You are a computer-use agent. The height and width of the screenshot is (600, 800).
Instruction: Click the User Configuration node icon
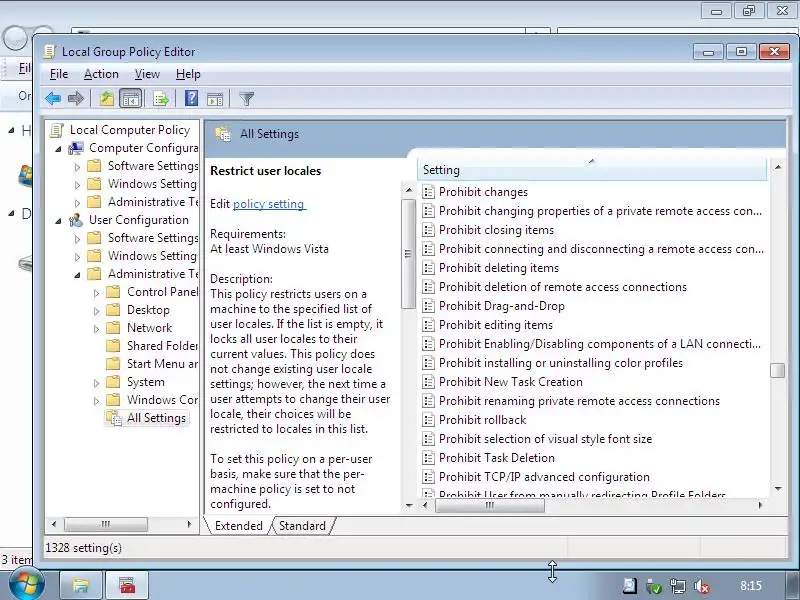76,220
